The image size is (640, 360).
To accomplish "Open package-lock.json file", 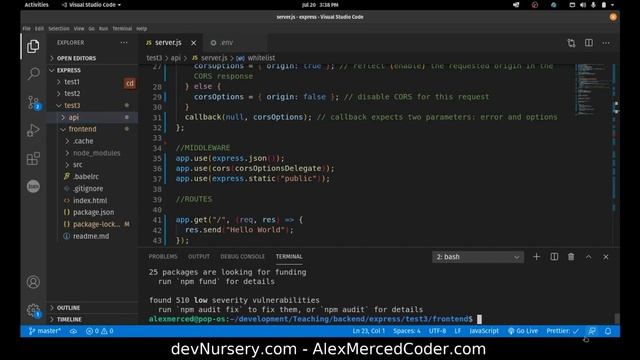I will tap(96, 224).
